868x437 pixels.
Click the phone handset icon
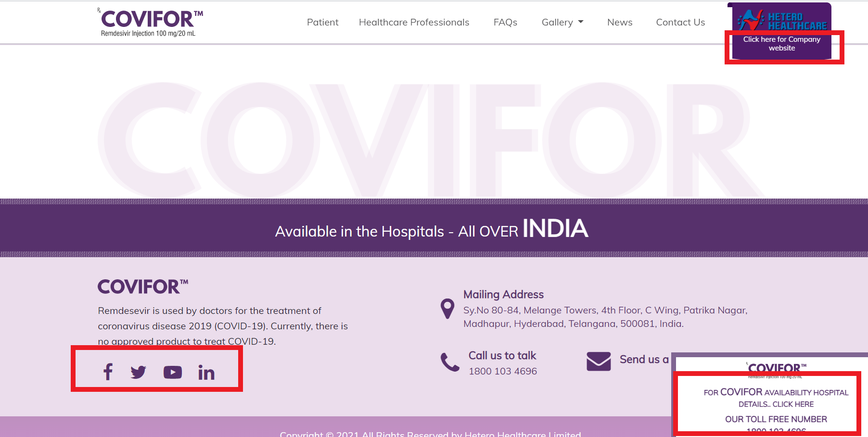coord(450,362)
